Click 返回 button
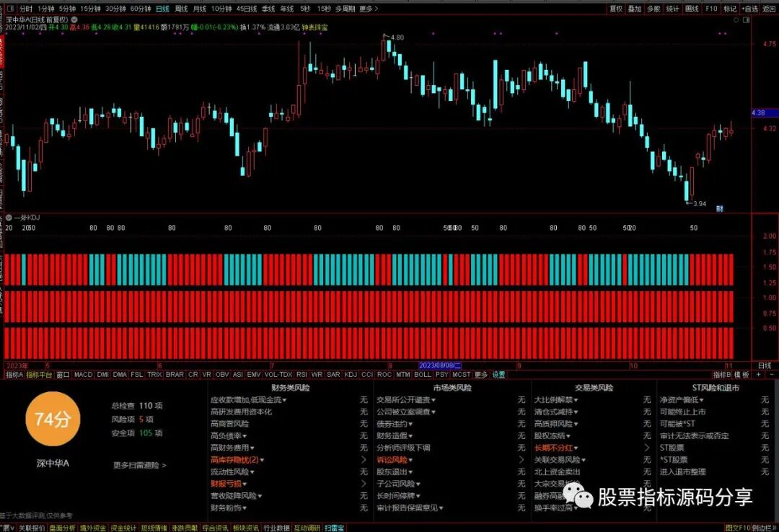 [769, 9]
